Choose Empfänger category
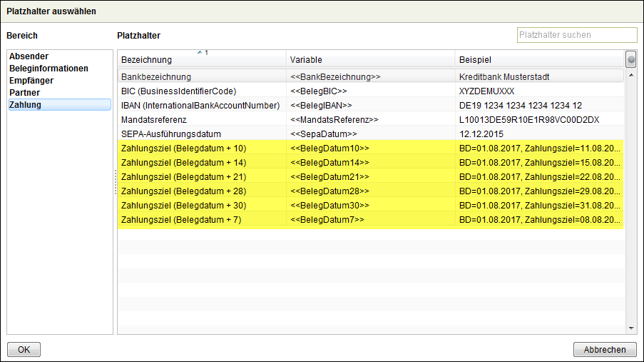 [x=31, y=81]
